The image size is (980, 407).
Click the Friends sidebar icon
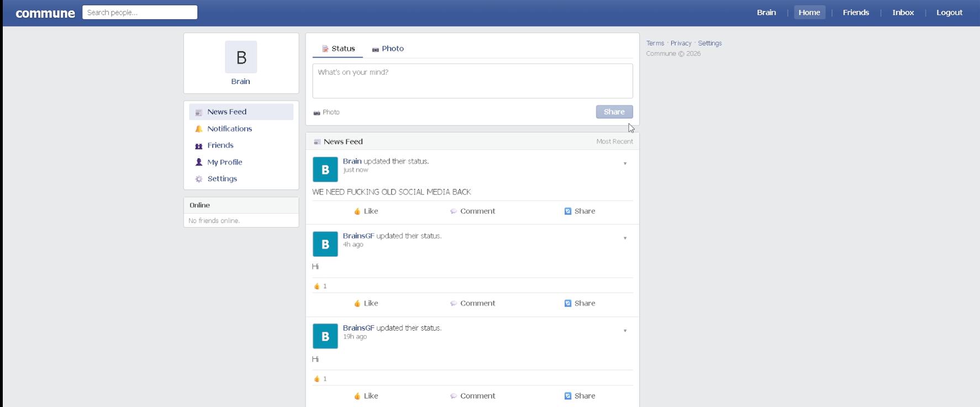click(199, 146)
